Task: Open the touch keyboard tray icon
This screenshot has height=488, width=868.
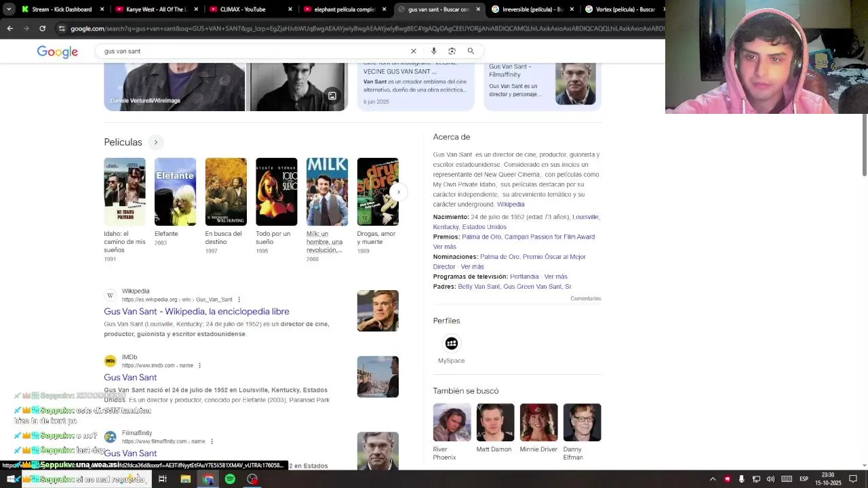Action: [787, 479]
